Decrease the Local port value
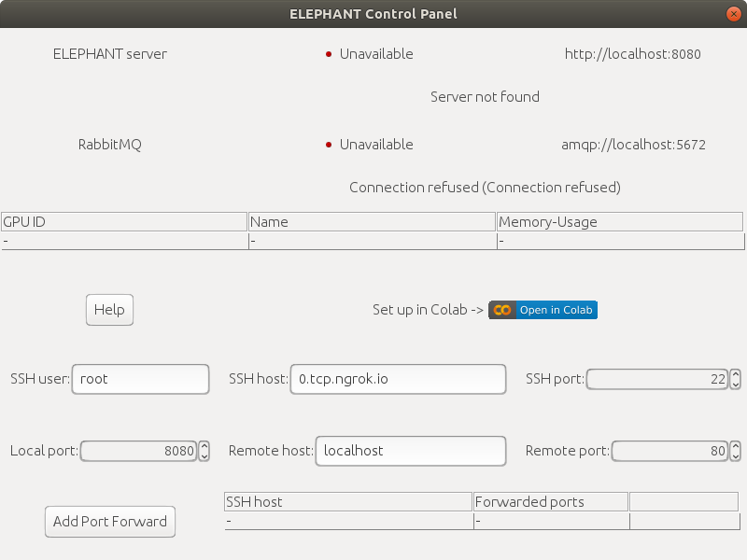The width and height of the screenshot is (747, 560). tap(204, 455)
